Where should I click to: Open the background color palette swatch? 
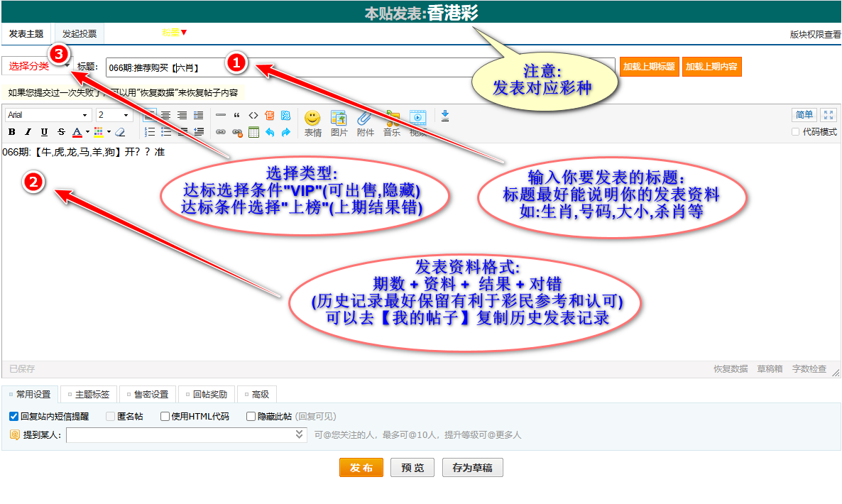tap(99, 132)
